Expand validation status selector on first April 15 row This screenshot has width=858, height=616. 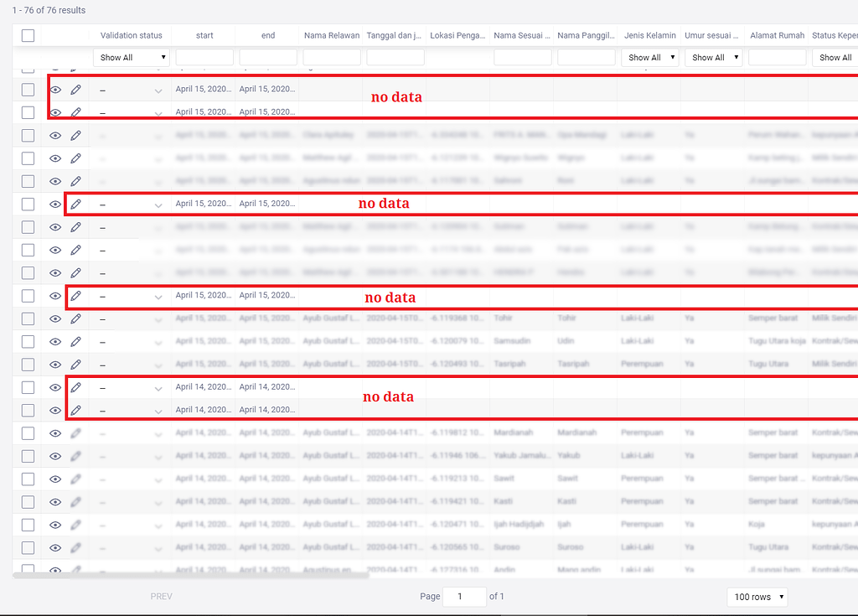tap(158, 89)
